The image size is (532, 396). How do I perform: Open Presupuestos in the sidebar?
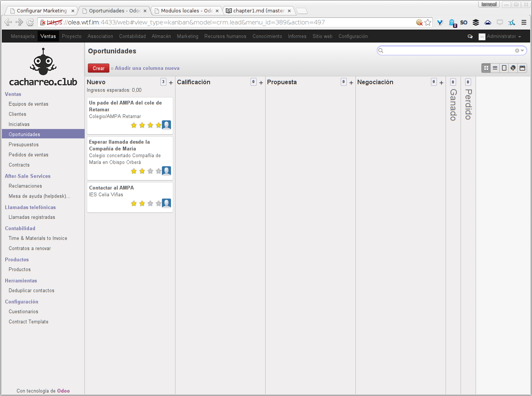tap(24, 144)
